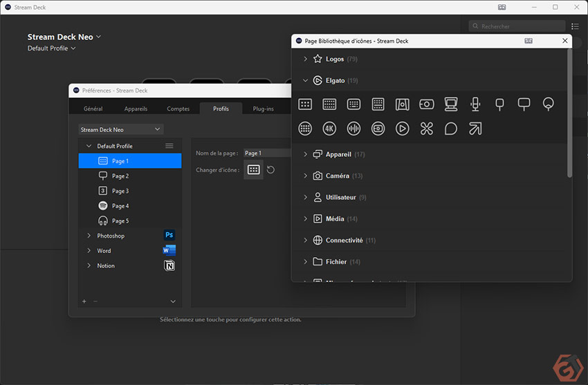
Task: Pick the wide rectangular Key Light icon
Action: (524, 104)
